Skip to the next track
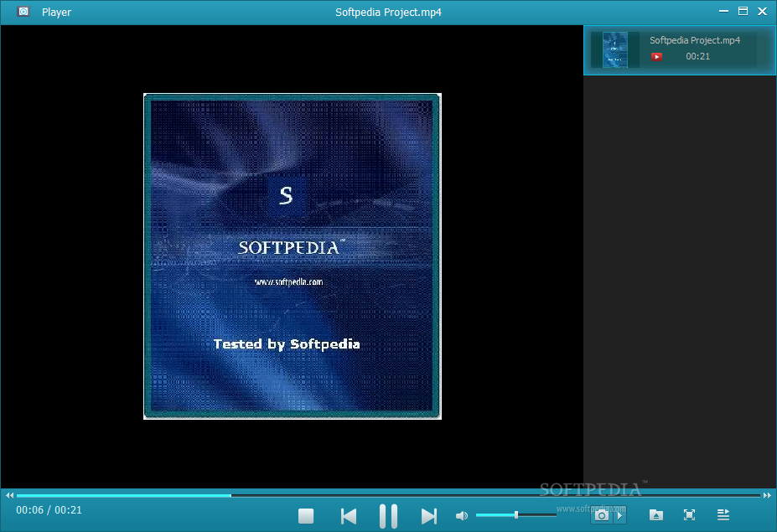This screenshot has width=777, height=532. (428, 516)
